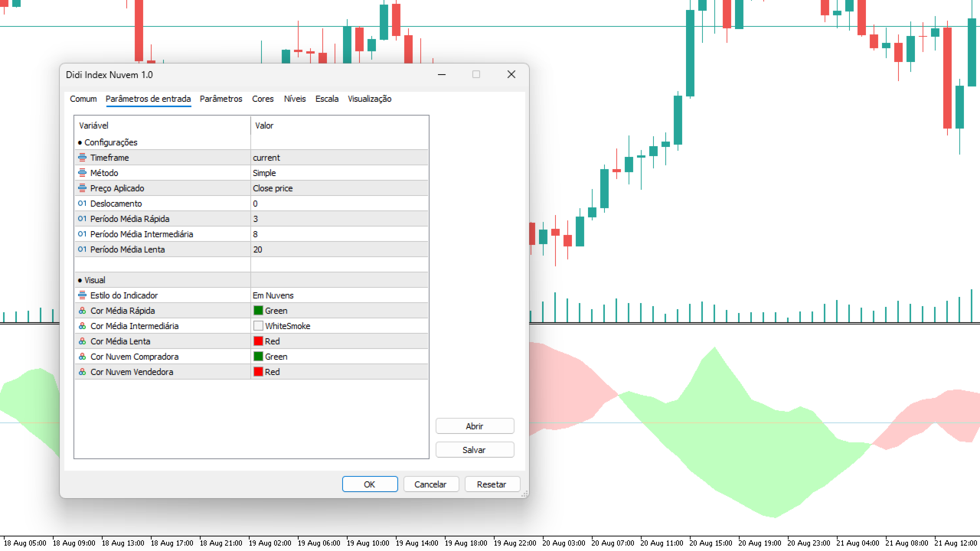Click the 'Período Média Rápida' label
The image size is (980, 551).
(x=130, y=219)
